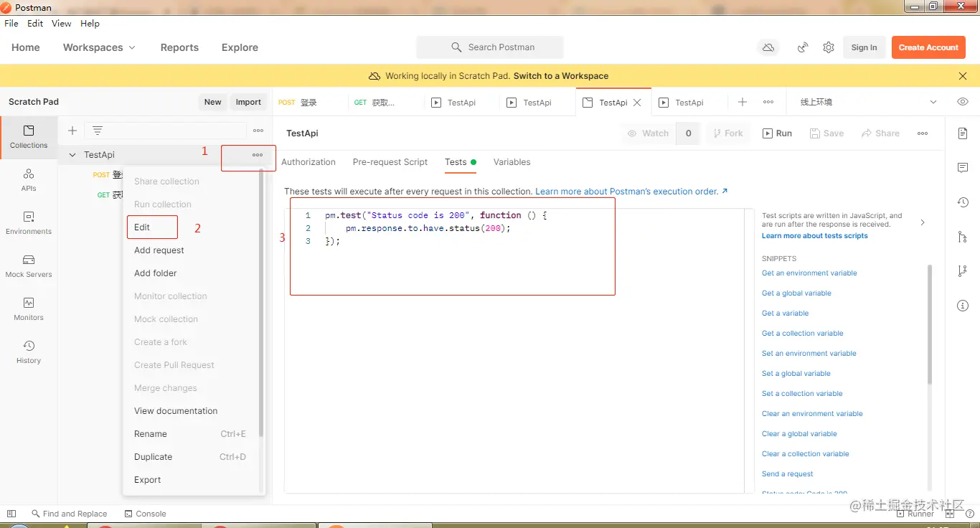The image size is (980, 528).
Task: Open Learn more about tests scripts link
Action: coord(815,236)
